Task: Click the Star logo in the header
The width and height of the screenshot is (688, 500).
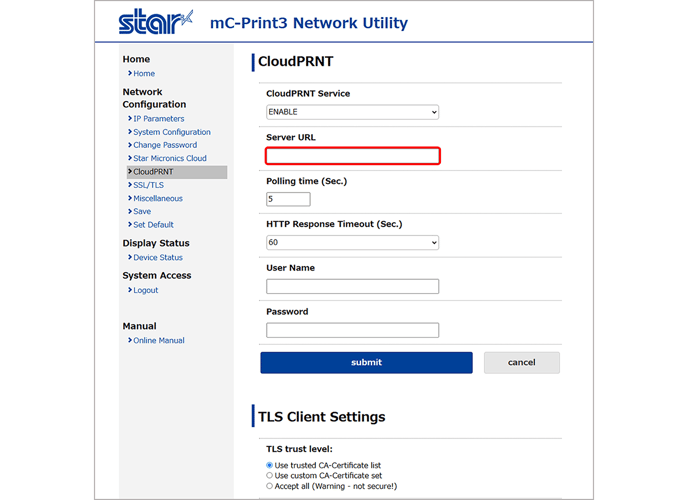Action: point(155,21)
